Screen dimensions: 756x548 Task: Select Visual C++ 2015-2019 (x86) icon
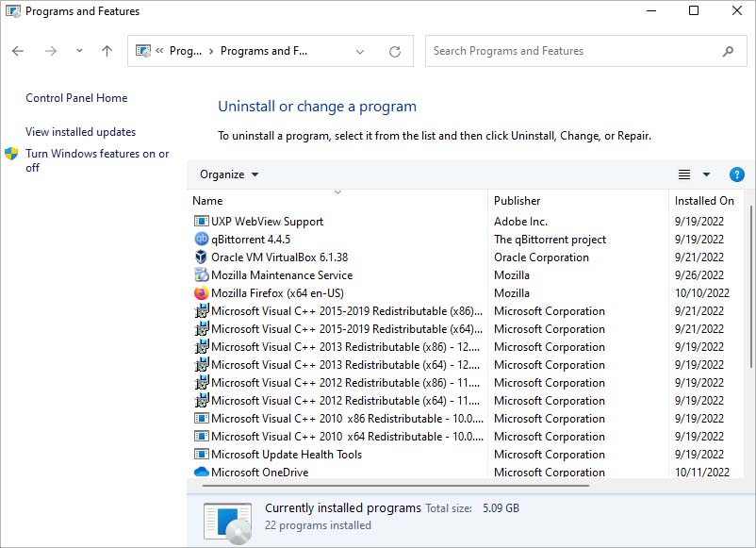[201, 310]
